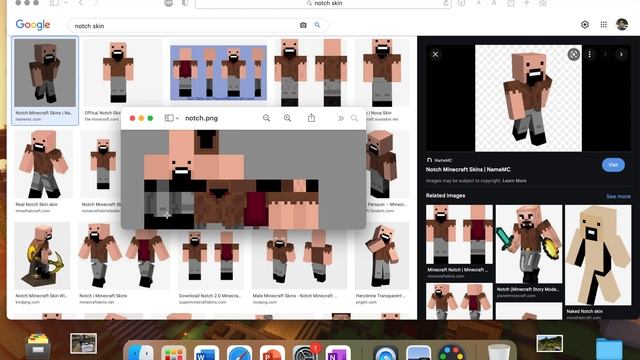Toggle the sidebar in the notch.png Preview window

pyautogui.click(x=169, y=118)
